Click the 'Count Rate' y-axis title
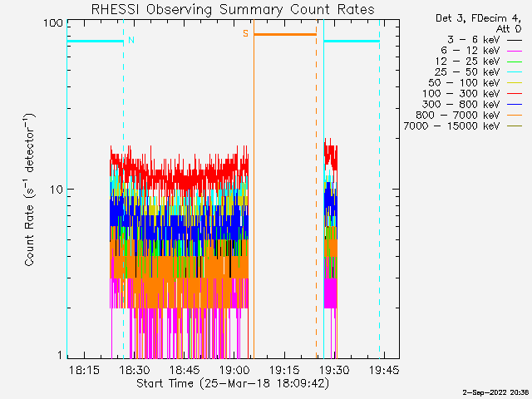Screen dimensions: 532x399 pyautogui.click(x=30, y=190)
